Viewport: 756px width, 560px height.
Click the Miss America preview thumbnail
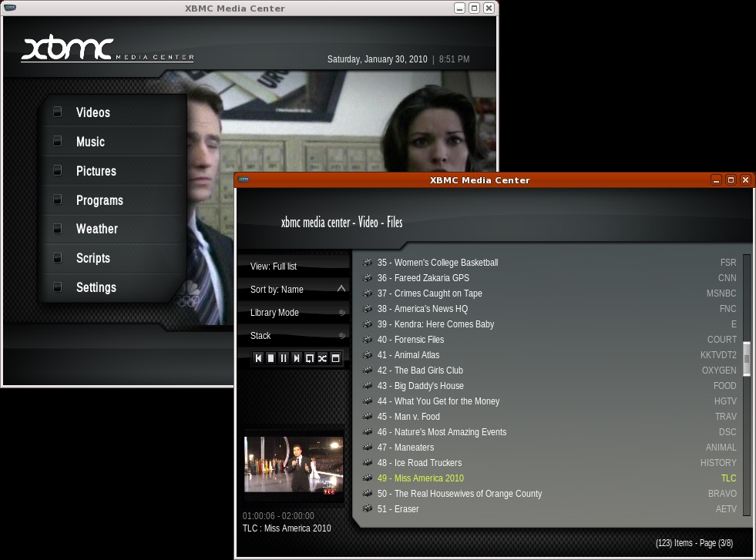click(x=294, y=464)
